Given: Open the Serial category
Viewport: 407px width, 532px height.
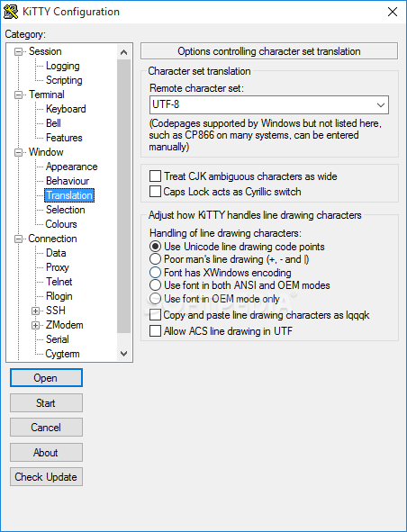Looking at the screenshot, I should pos(58,339).
